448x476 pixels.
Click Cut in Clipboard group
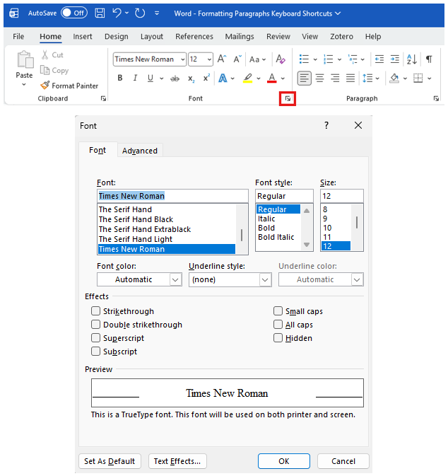point(52,55)
